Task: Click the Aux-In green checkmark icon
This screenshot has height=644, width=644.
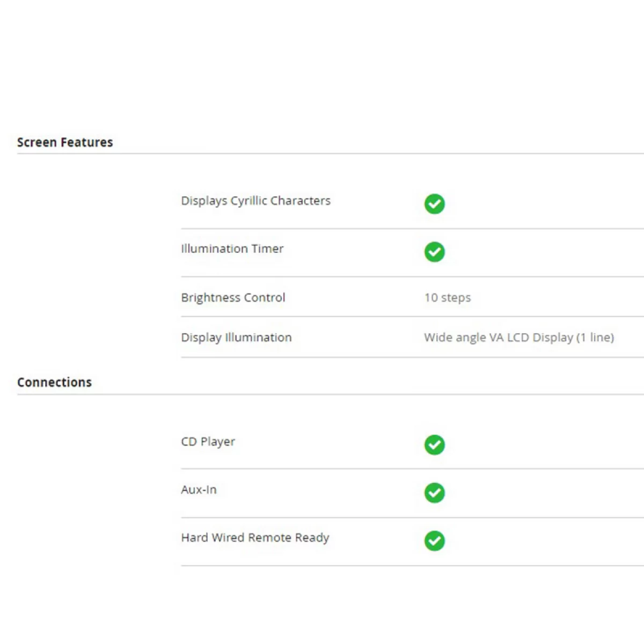Action: point(435,493)
